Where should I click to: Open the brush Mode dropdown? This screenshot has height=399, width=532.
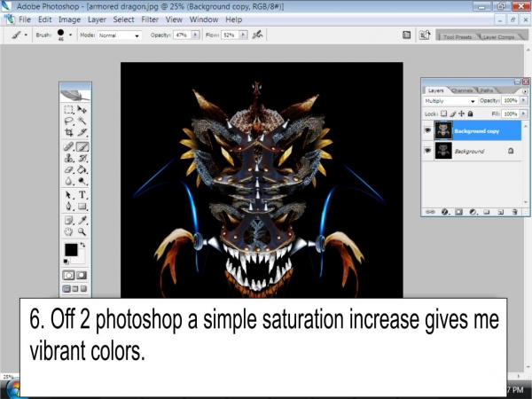pyautogui.click(x=120, y=35)
